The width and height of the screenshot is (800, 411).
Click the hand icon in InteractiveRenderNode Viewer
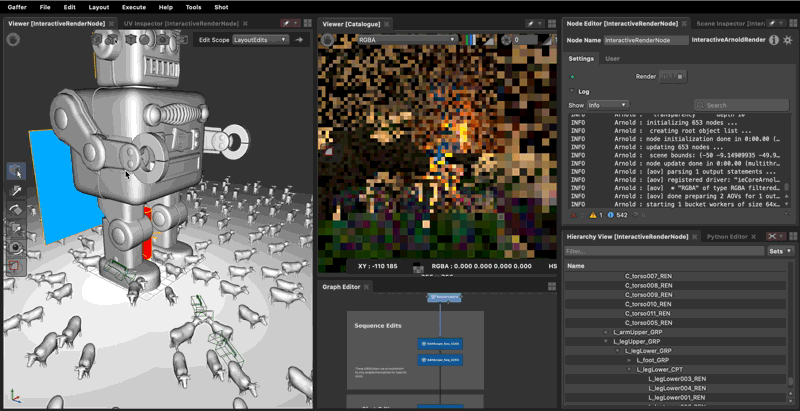click(13, 40)
